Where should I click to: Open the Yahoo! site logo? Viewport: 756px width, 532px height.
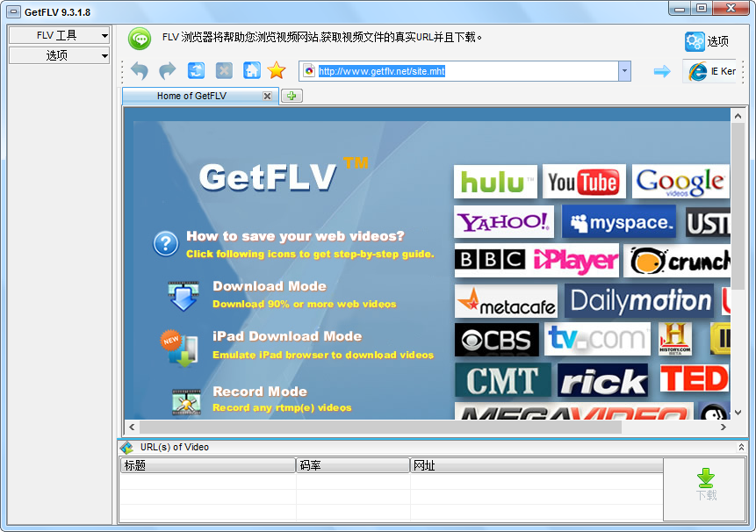(504, 221)
